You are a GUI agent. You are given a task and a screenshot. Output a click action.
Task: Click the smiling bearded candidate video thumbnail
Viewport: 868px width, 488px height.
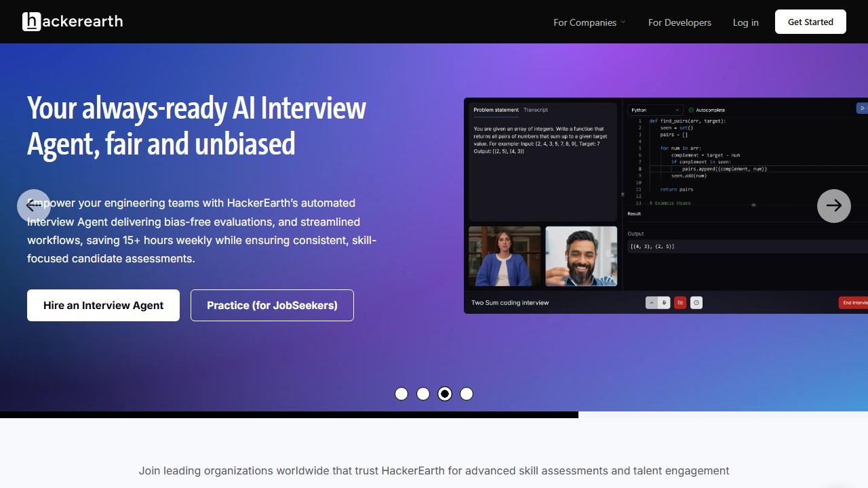(581, 256)
